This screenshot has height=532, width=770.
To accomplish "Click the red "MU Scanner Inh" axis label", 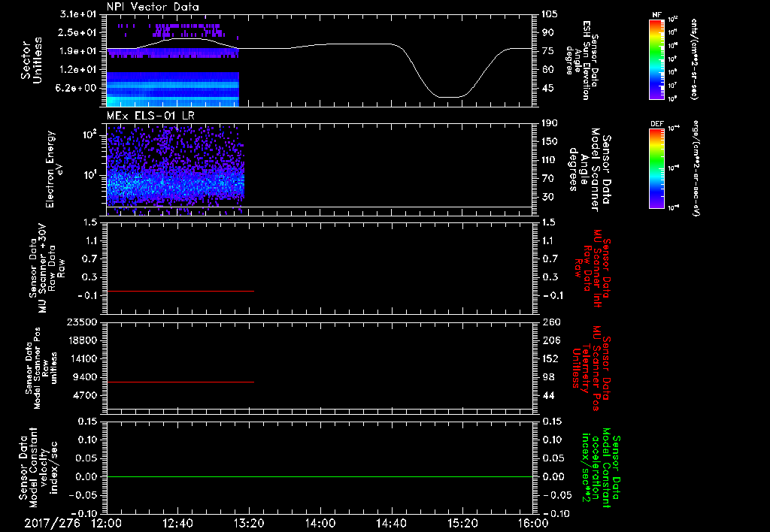I will [x=593, y=268].
